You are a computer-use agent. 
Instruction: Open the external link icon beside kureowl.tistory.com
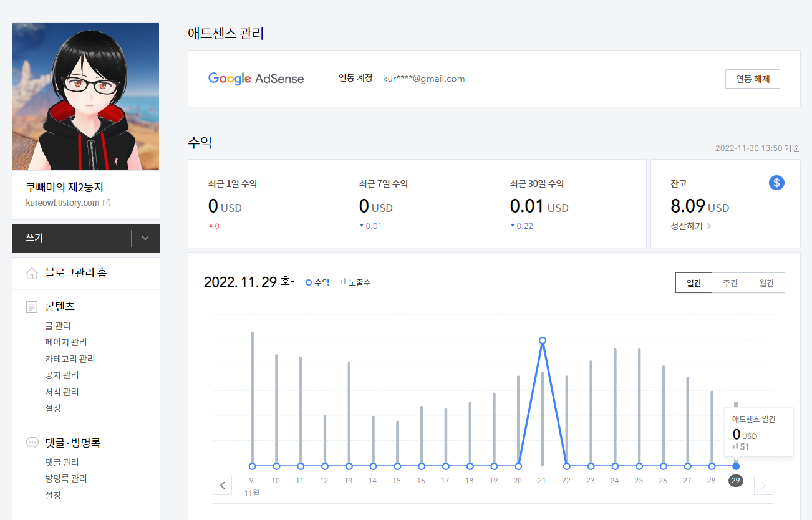pyautogui.click(x=107, y=203)
